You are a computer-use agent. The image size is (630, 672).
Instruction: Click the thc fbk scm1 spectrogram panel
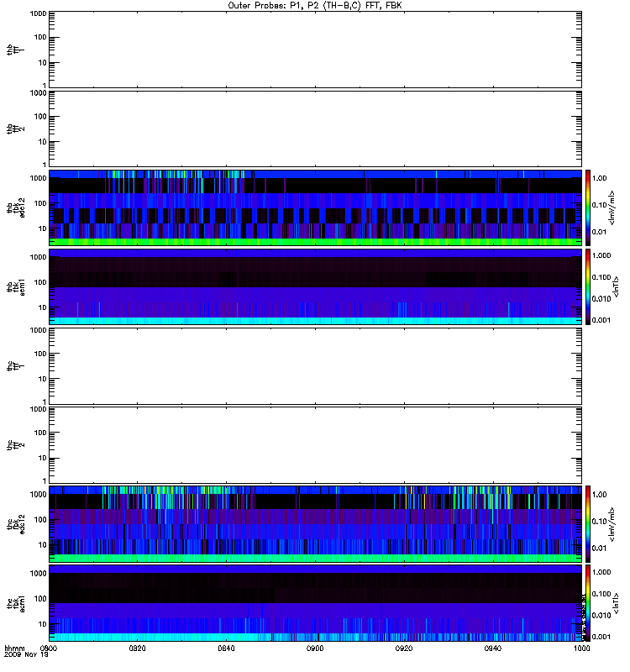coord(315,603)
